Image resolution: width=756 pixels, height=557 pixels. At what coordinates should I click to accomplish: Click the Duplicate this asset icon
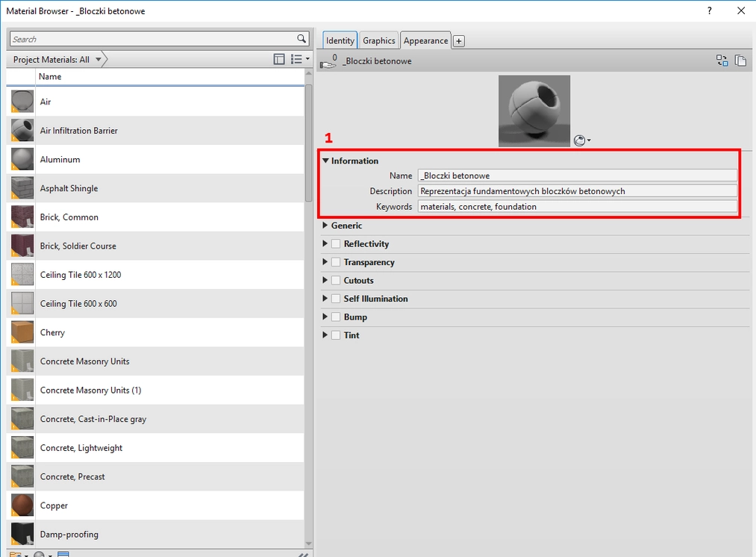[740, 61]
